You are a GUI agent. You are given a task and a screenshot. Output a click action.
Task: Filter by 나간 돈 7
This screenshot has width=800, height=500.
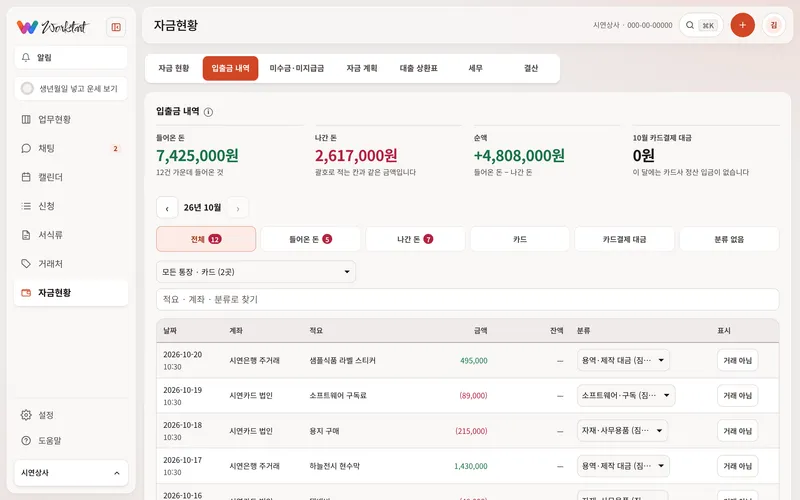(415, 239)
